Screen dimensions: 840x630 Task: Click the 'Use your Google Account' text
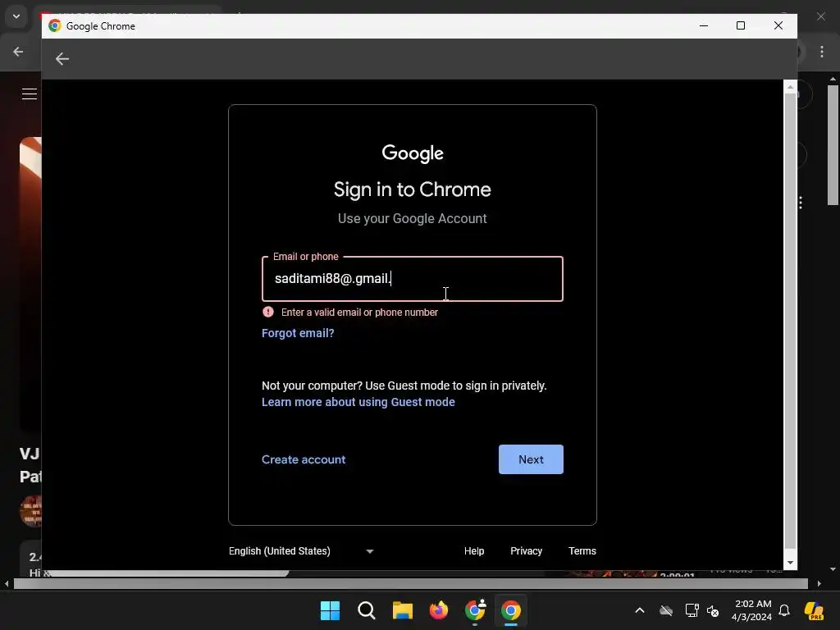coord(412,218)
